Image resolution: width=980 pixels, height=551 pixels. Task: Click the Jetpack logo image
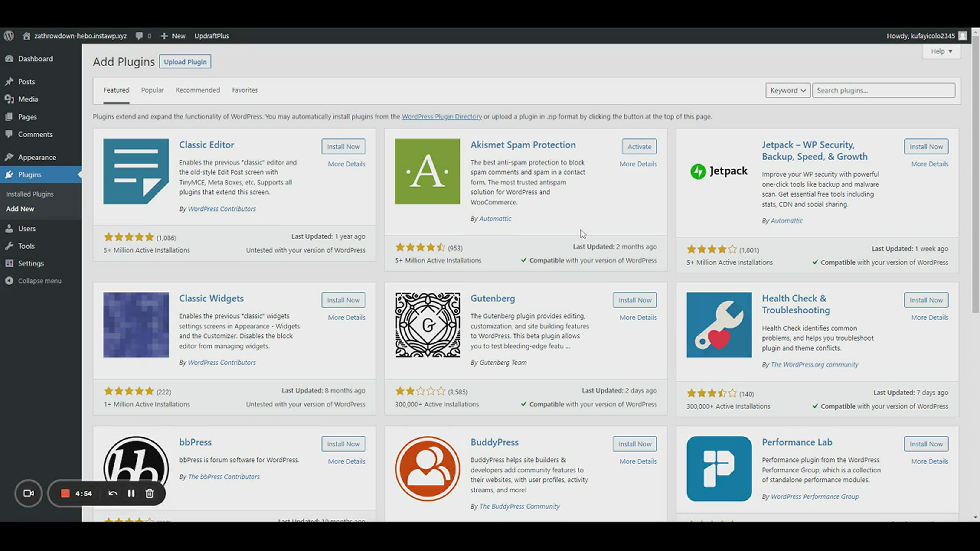coord(719,171)
